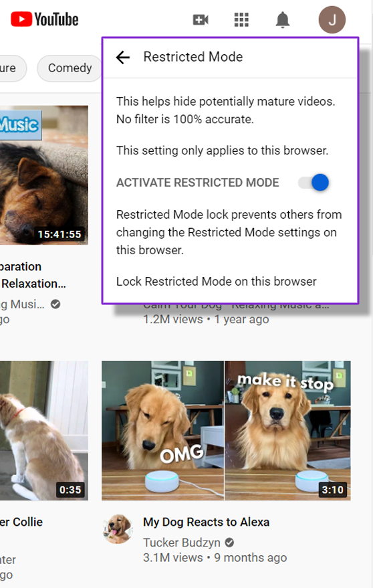Select the partially visible chip ending in "ure"

coord(11,68)
